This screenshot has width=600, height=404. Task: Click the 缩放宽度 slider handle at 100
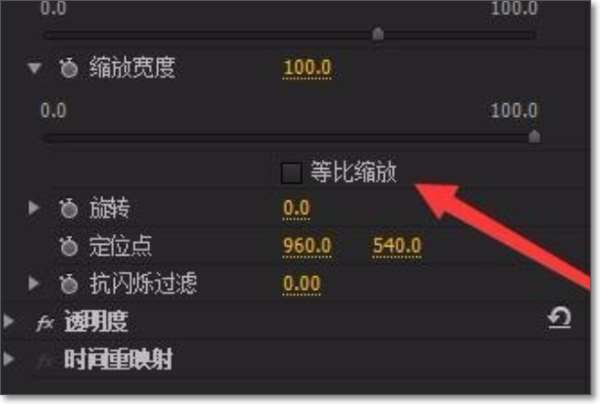click(x=534, y=136)
